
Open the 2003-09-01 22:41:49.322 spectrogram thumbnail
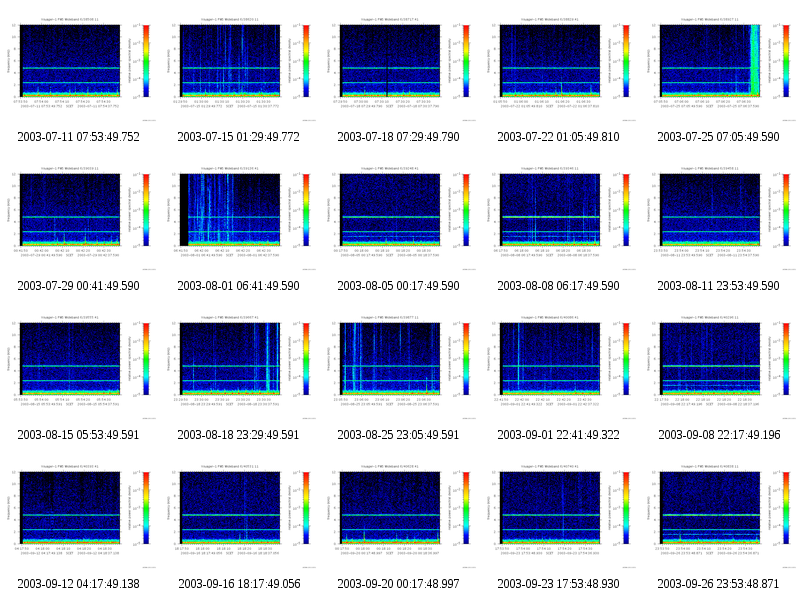[558, 366]
